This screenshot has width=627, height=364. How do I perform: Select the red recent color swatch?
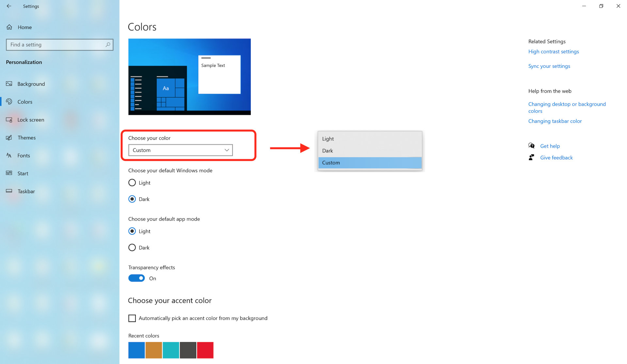pos(205,350)
